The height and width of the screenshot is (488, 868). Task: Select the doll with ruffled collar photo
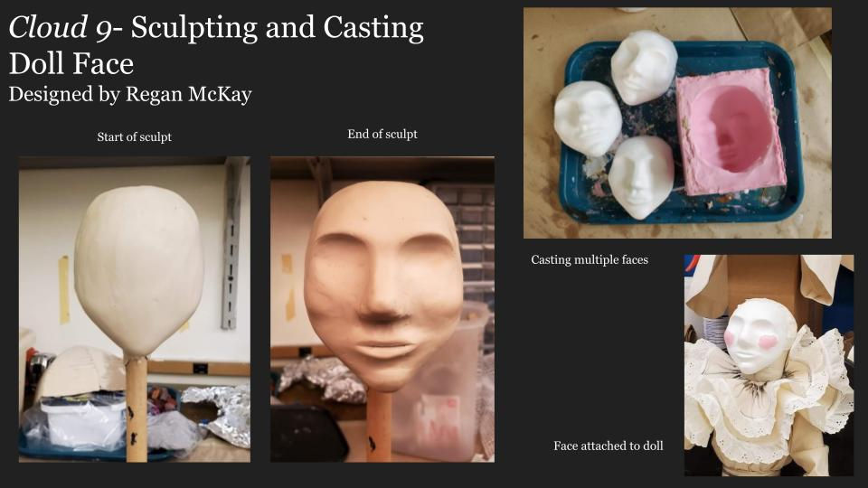pyautogui.click(x=769, y=365)
